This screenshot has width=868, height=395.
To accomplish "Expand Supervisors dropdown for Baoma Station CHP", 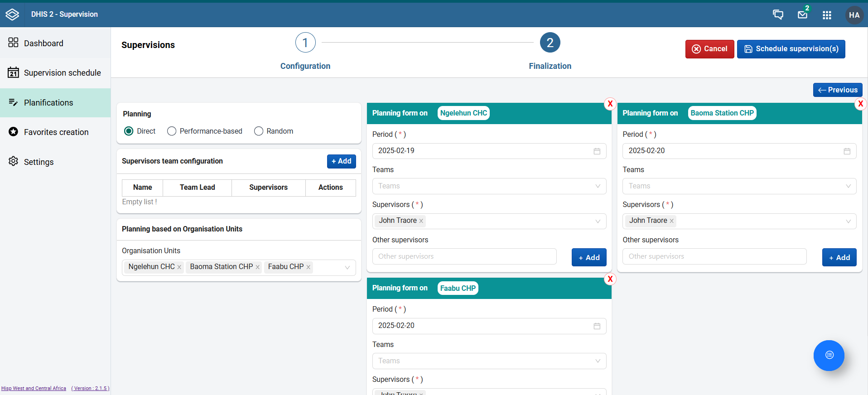I will click(848, 221).
